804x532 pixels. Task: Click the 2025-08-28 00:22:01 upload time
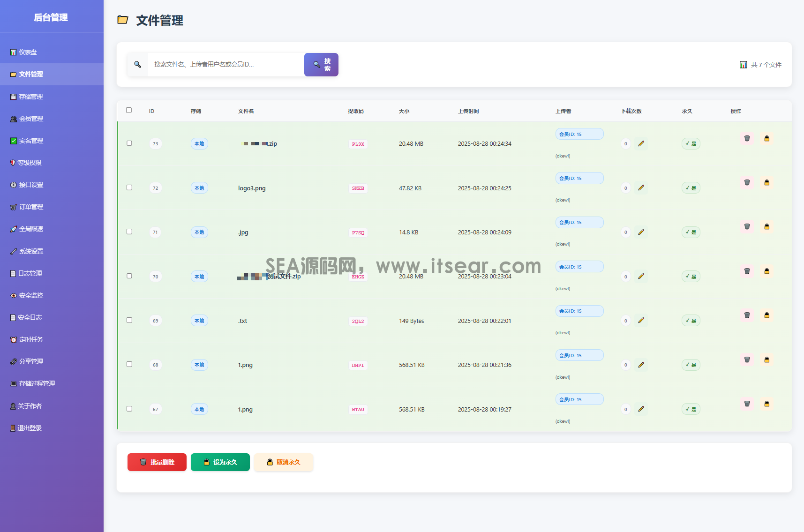[x=484, y=321]
